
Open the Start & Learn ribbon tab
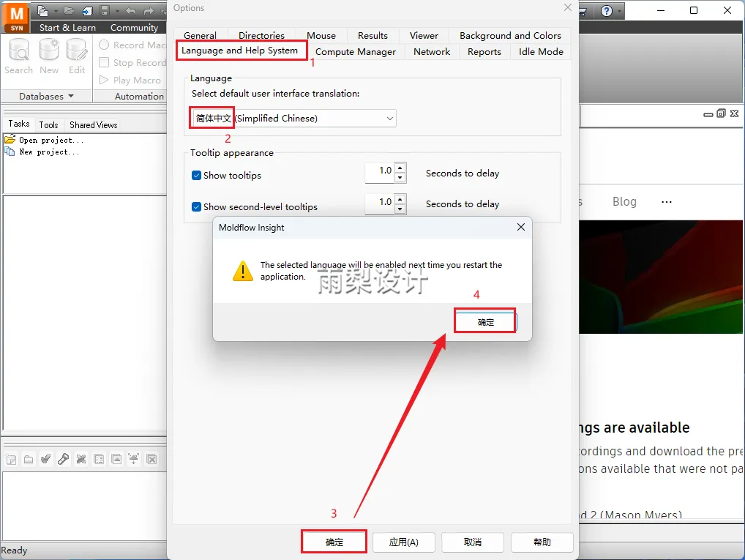pyautogui.click(x=67, y=28)
